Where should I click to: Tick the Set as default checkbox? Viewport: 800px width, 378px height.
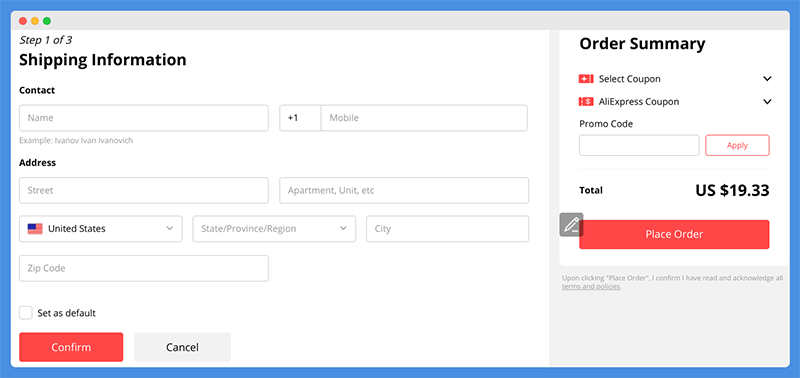(x=26, y=313)
